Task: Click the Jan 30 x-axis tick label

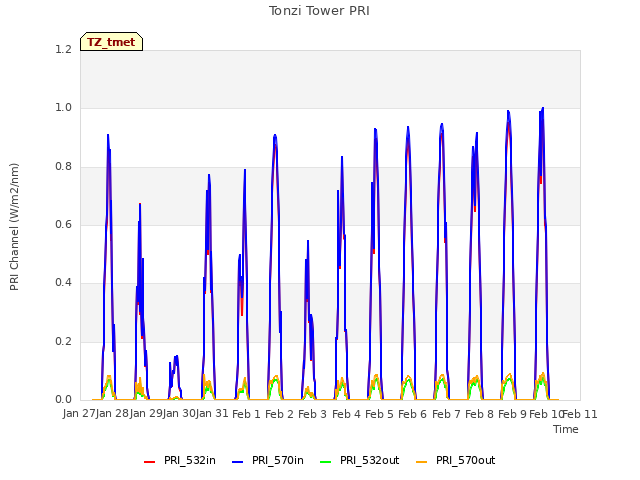Action: 179,414
